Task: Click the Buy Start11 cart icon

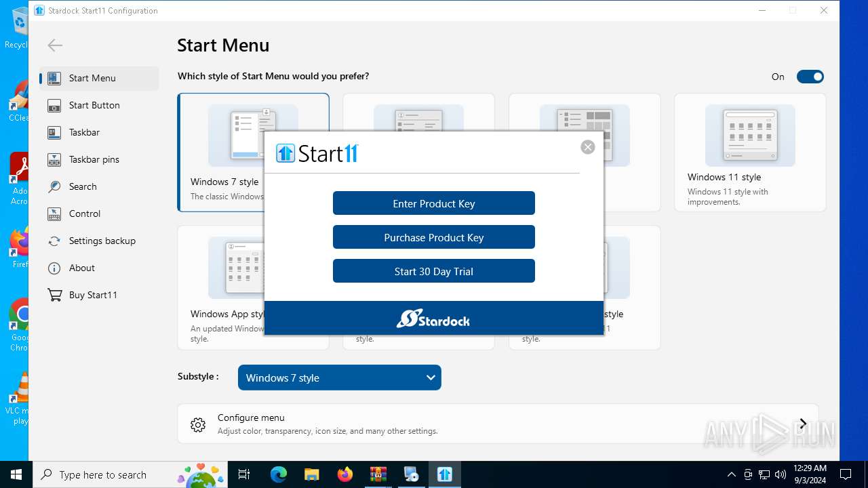Action: click(54, 295)
